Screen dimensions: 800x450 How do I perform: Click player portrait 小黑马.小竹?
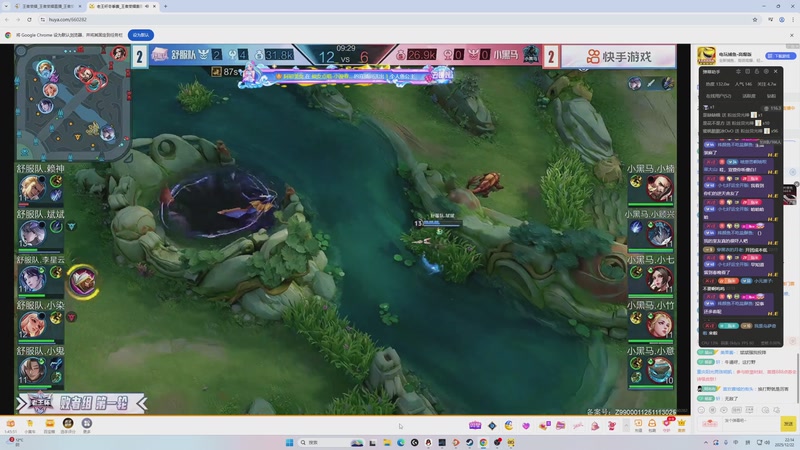tap(660, 324)
